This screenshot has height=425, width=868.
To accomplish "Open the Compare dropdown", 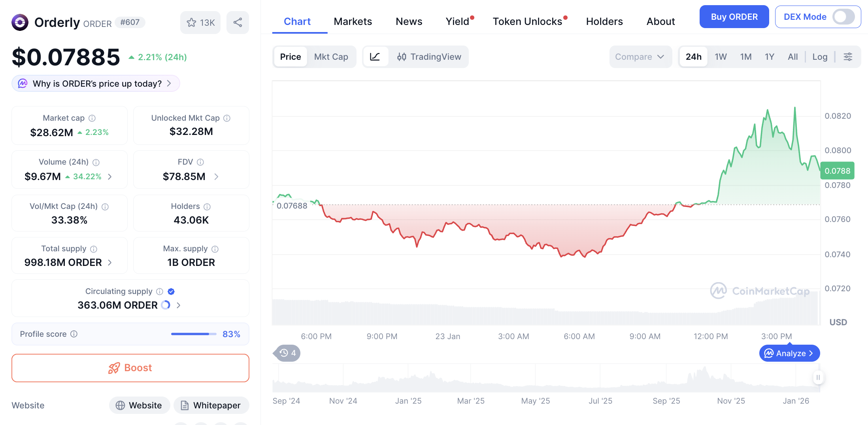I will pos(640,57).
